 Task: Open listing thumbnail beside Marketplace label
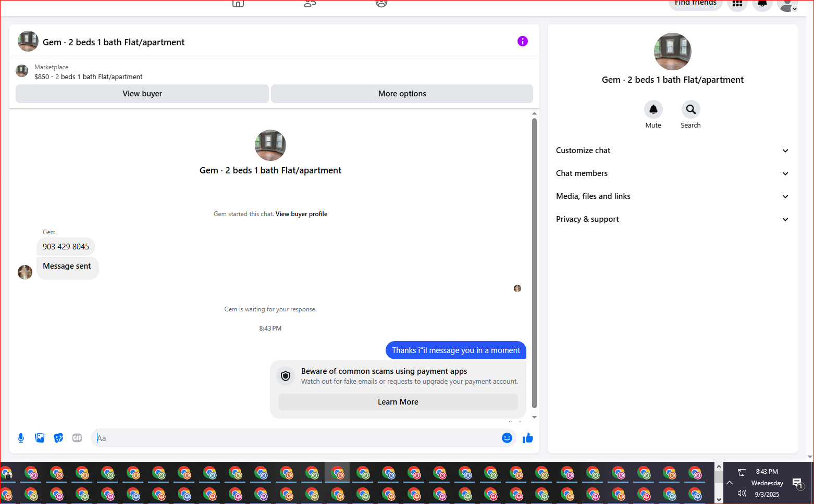pyautogui.click(x=22, y=71)
